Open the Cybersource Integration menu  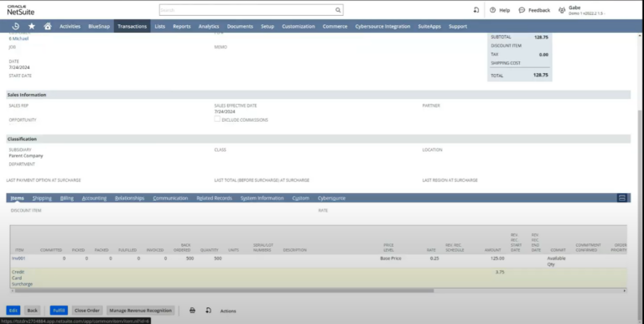tap(382, 26)
